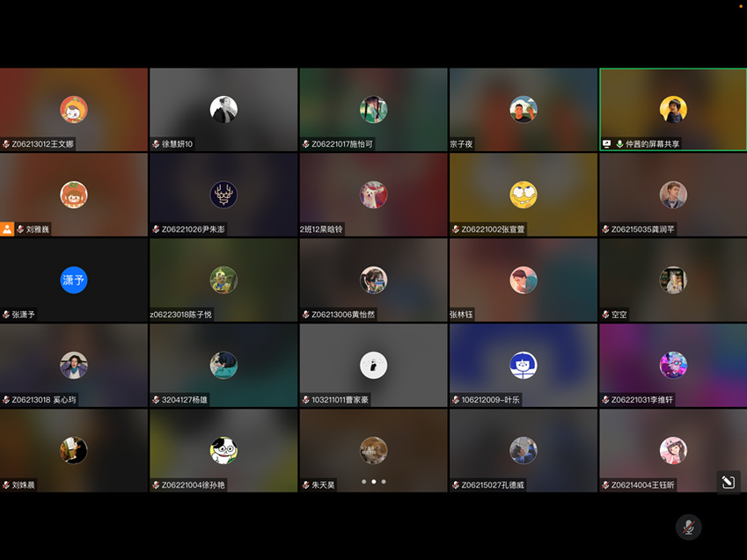Go to the third page dot indicator
The image size is (747, 560).
(384, 482)
